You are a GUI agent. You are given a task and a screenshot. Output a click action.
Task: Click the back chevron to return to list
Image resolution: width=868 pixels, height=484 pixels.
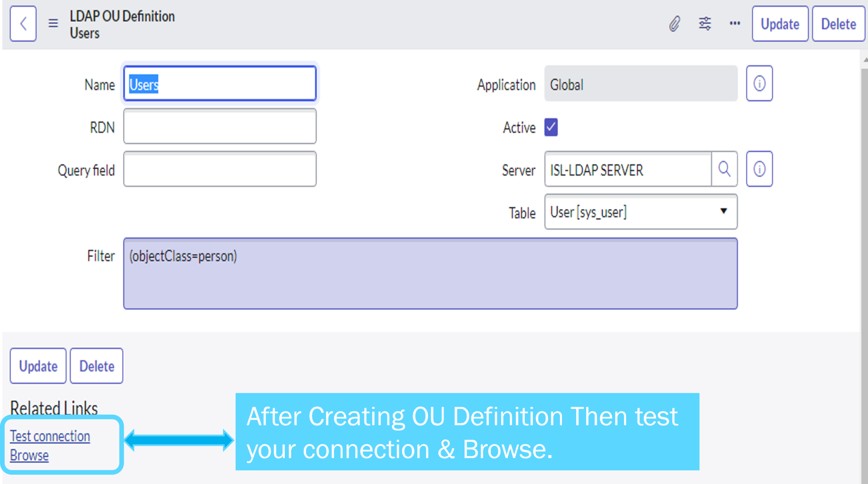pos(23,24)
